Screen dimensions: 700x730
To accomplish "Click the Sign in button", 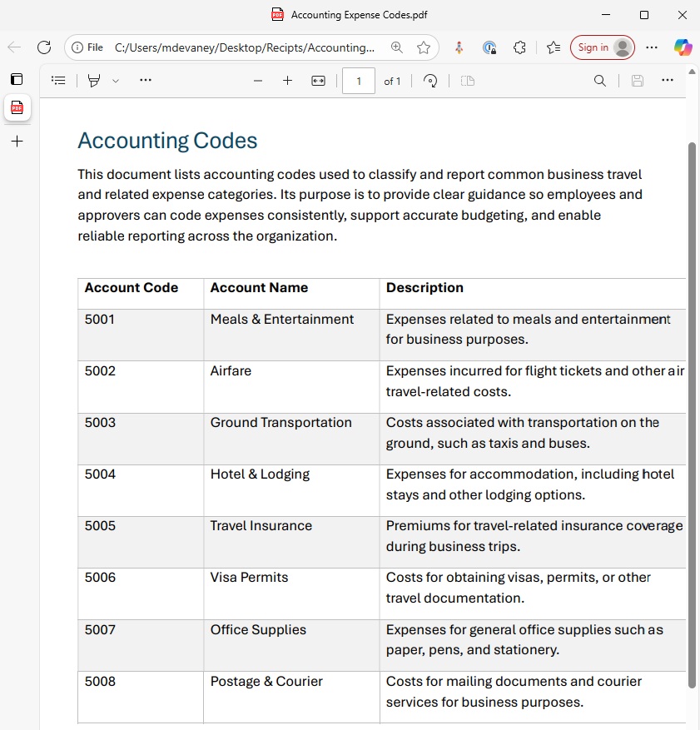I will point(602,47).
